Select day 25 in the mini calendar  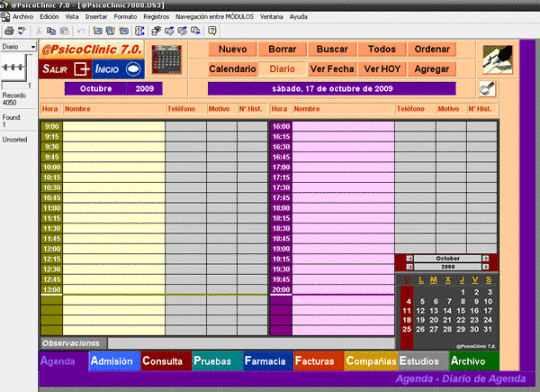(407, 329)
